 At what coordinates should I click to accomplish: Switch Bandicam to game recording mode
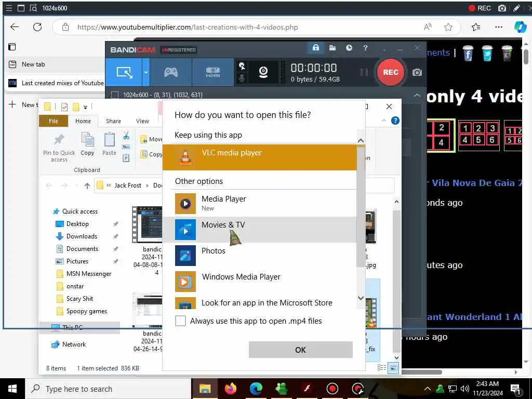click(x=171, y=72)
